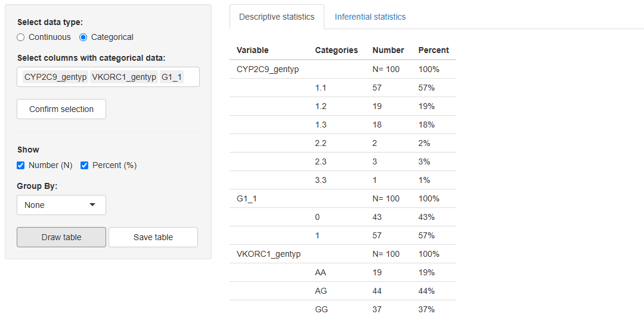Select the CYP2C9_gentyp tag in column selector
Screen dimensions: 644x317
click(x=55, y=77)
